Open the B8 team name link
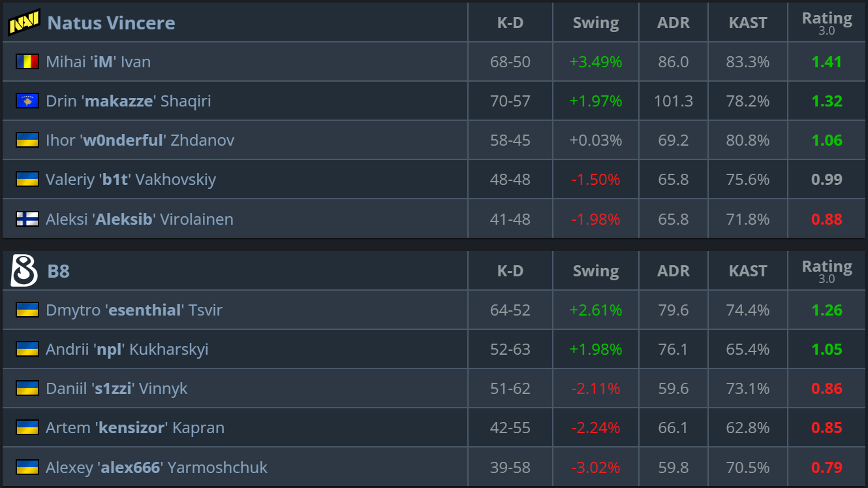 pyautogui.click(x=59, y=271)
